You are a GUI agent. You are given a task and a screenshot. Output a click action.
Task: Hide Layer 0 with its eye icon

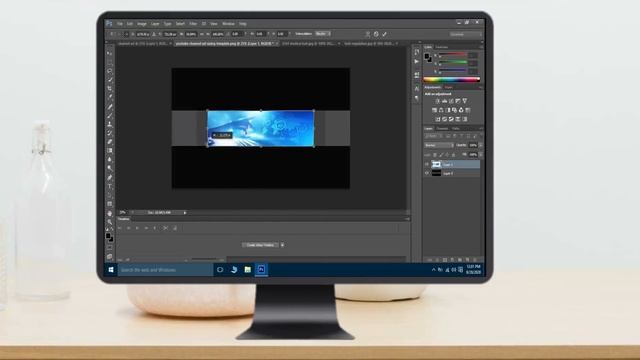pos(427,173)
